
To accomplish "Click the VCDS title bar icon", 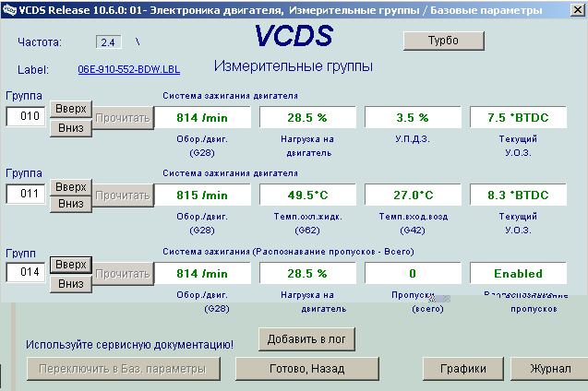I will pos(9,9).
